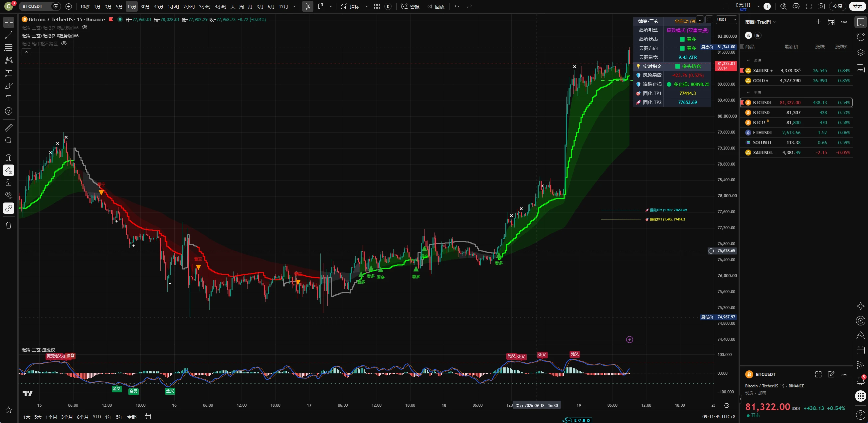868x423 pixels.
Task: Toggle hide all drawings eye icon
Action: (9, 195)
